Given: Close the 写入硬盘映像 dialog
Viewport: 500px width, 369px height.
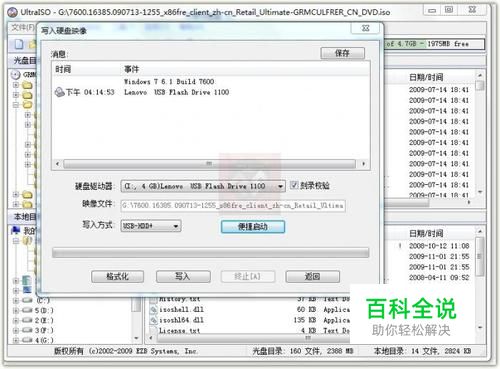Looking at the screenshot, I should tap(365, 28).
